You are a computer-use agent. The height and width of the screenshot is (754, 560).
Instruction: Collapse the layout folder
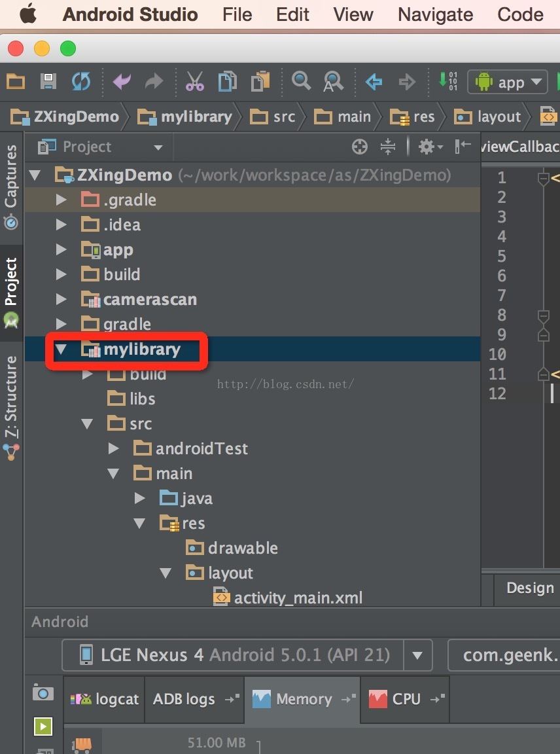(x=166, y=573)
